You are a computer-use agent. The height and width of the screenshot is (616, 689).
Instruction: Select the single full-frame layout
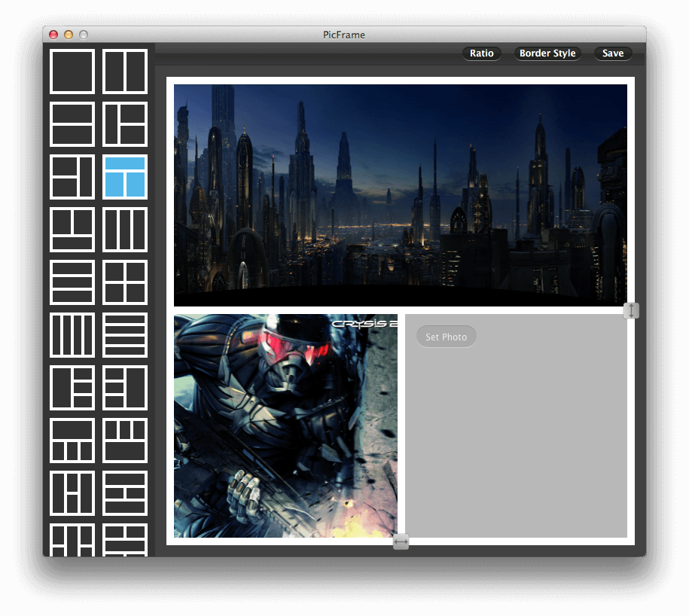72,72
